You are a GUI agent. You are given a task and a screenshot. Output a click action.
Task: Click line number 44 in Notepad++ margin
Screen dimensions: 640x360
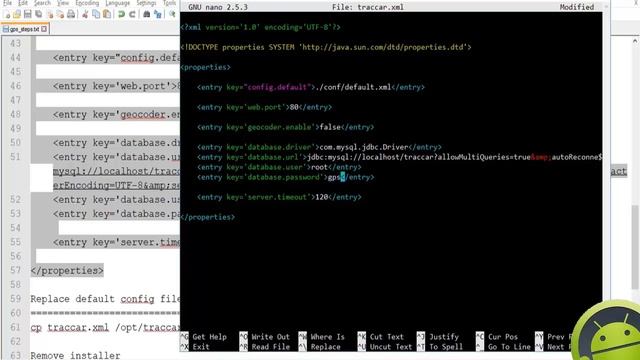(x=16, y=58)
